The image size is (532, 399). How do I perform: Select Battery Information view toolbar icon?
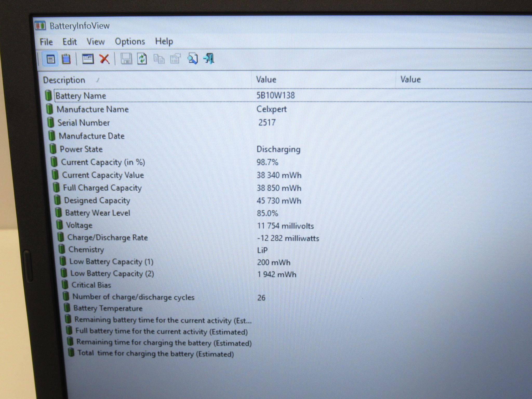coord(50,59)
